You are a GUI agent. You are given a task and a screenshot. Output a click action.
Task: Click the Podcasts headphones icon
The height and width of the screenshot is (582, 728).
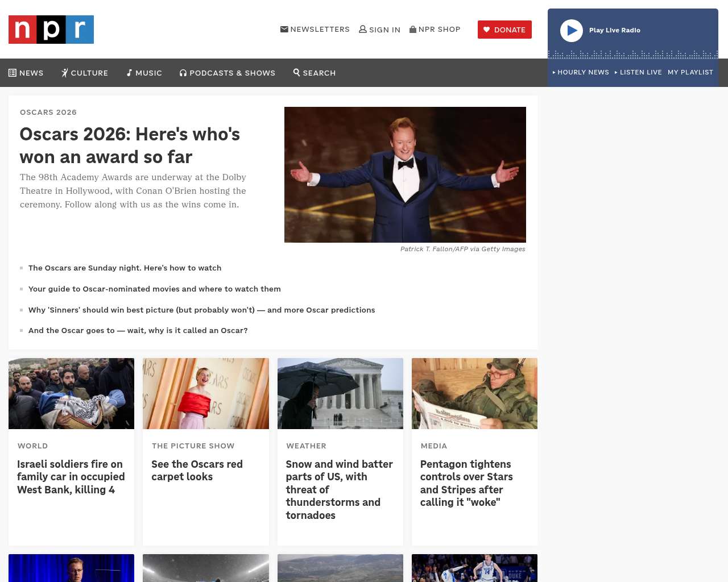coord(183,73)
